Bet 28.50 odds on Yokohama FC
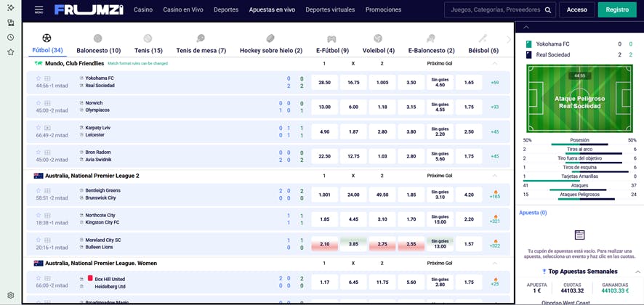 pyautogui.click(x=324, y=83)
